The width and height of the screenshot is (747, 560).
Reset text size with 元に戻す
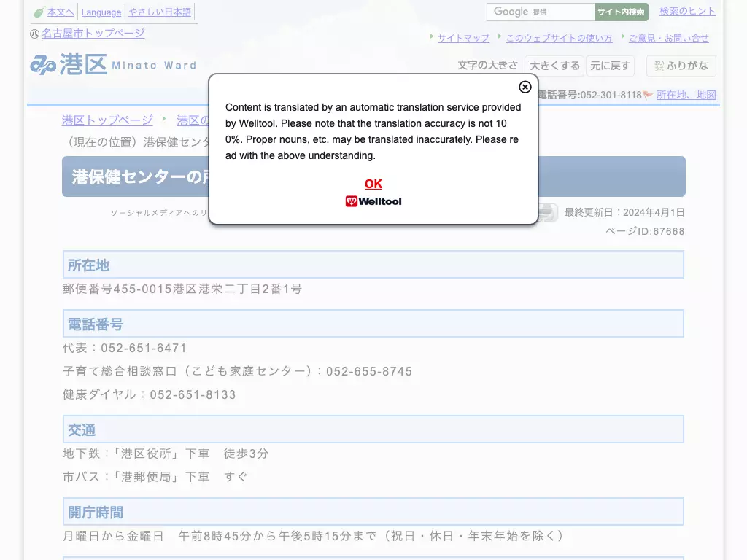(x=611, y=66)
